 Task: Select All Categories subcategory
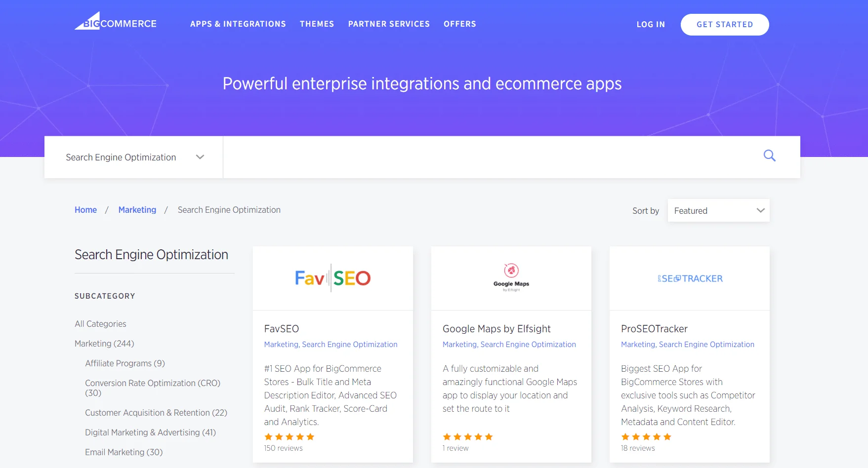(100, 324)
